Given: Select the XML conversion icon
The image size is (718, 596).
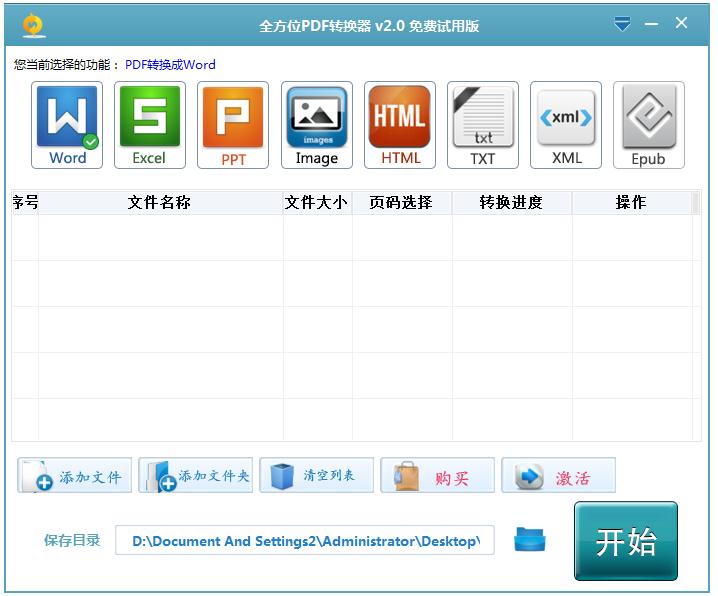Looking at the screenshot, I should coord(566,125).
